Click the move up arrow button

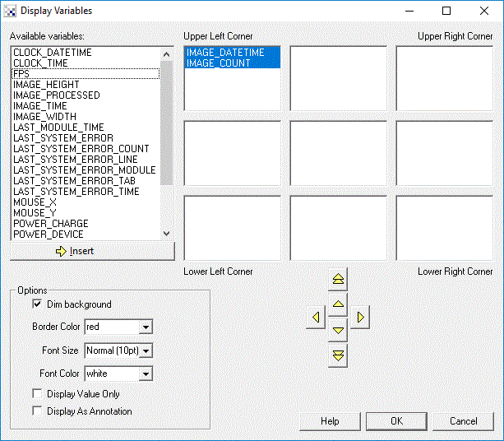pos(338,304)
